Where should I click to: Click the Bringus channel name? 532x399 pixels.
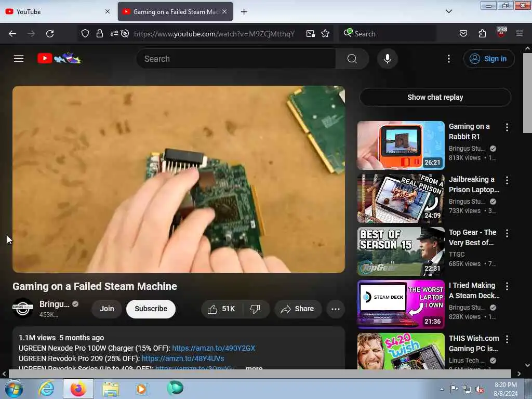tap(54, 304)
